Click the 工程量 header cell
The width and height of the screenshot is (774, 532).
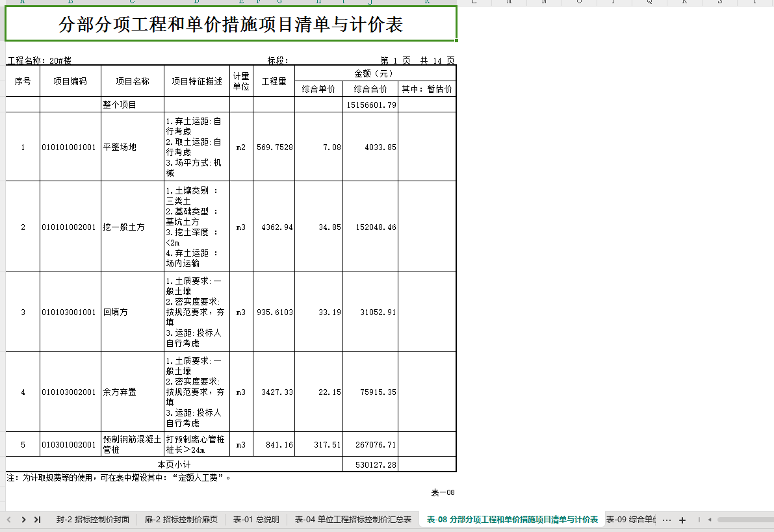pyautogui.click(x=274, y=81)
